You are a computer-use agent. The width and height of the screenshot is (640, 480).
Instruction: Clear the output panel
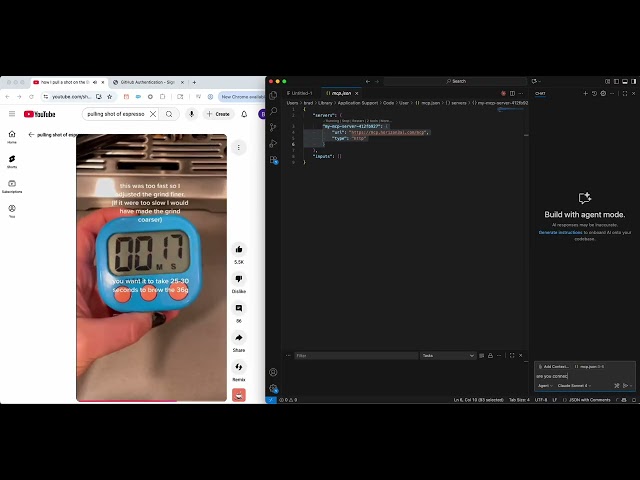pos(482,356)
